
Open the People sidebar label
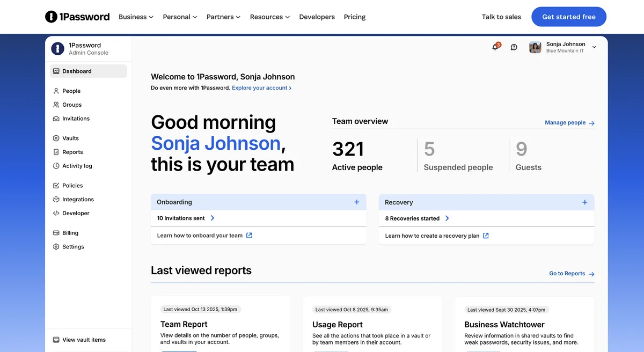coord(71,91)
